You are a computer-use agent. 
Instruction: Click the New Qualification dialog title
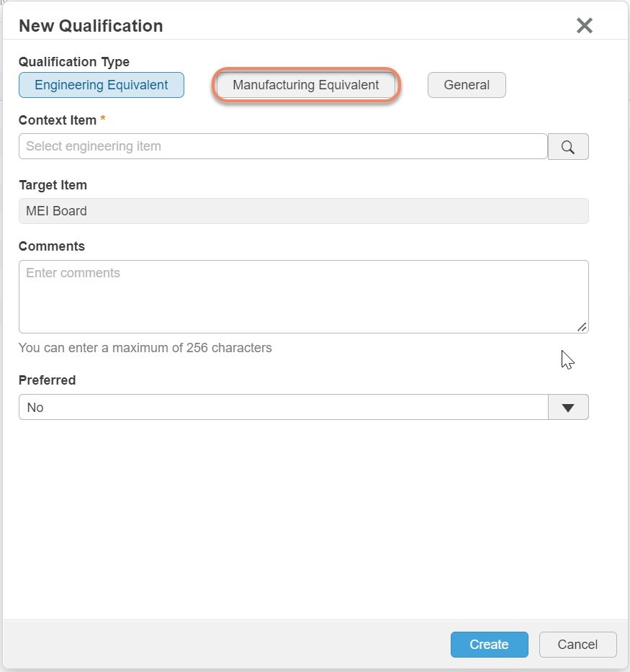(91, 26)
